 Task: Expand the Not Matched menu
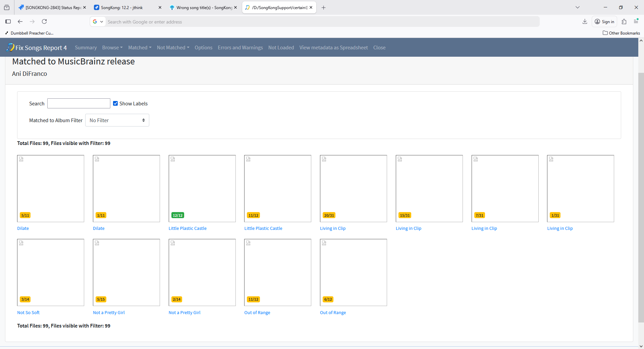pyautogui.click(x=173, y=48)
